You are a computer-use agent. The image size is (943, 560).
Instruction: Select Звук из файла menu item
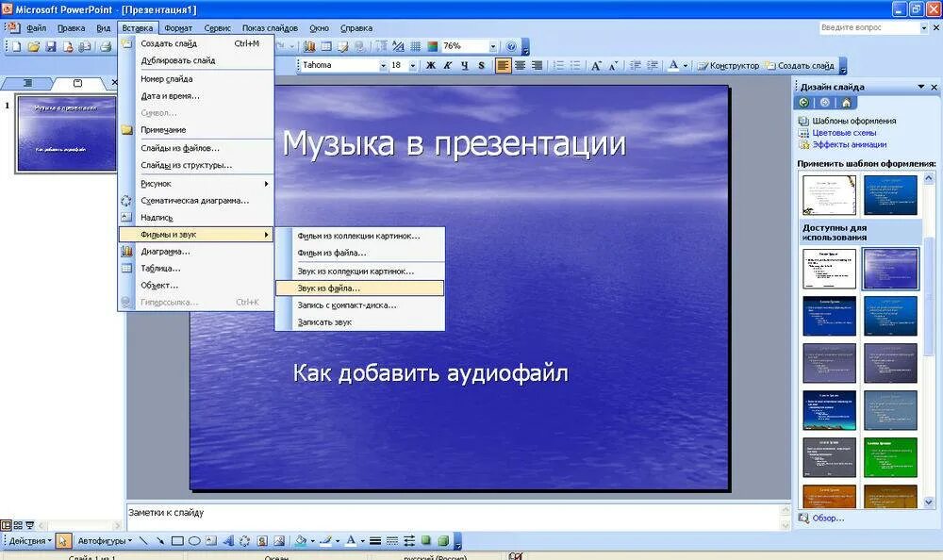point(359,288)
